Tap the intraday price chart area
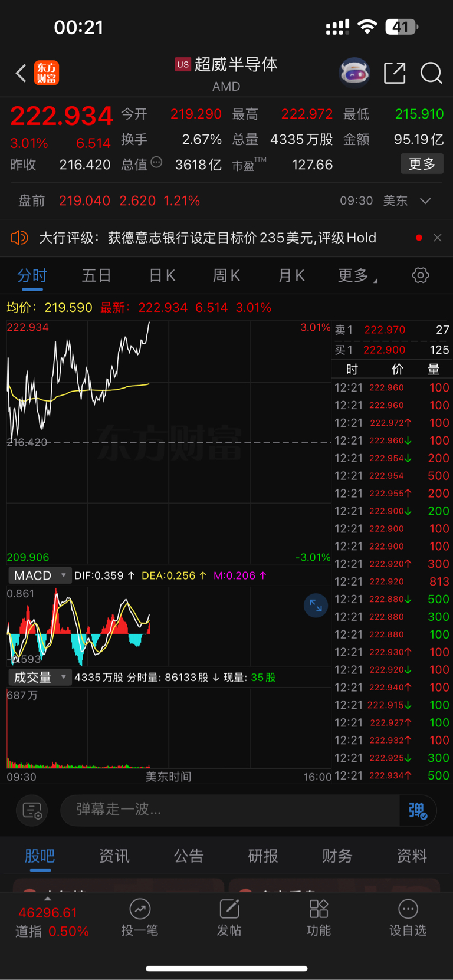This screenshot has width=453, height=980. click(x=169, y=442)
